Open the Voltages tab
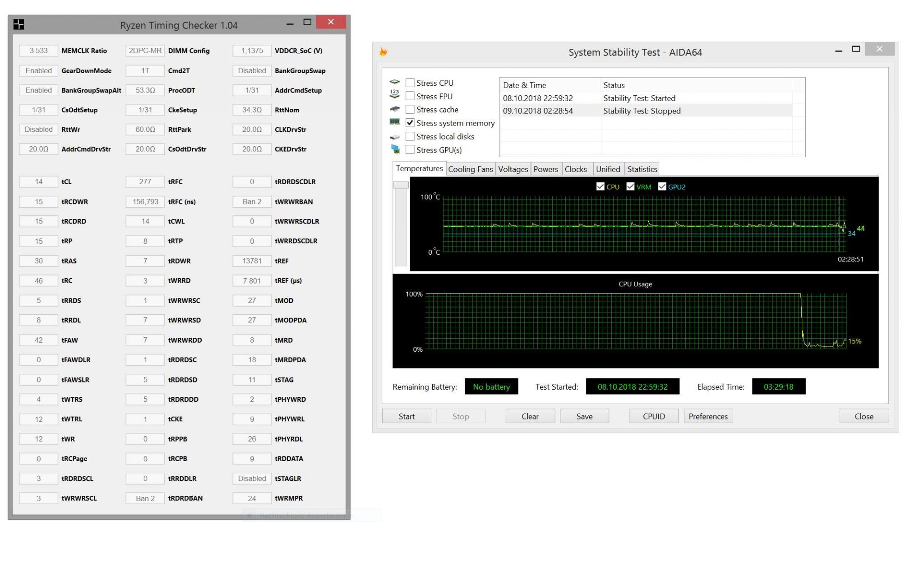Screen dimensions: 924x582 (x=513, y=169)
